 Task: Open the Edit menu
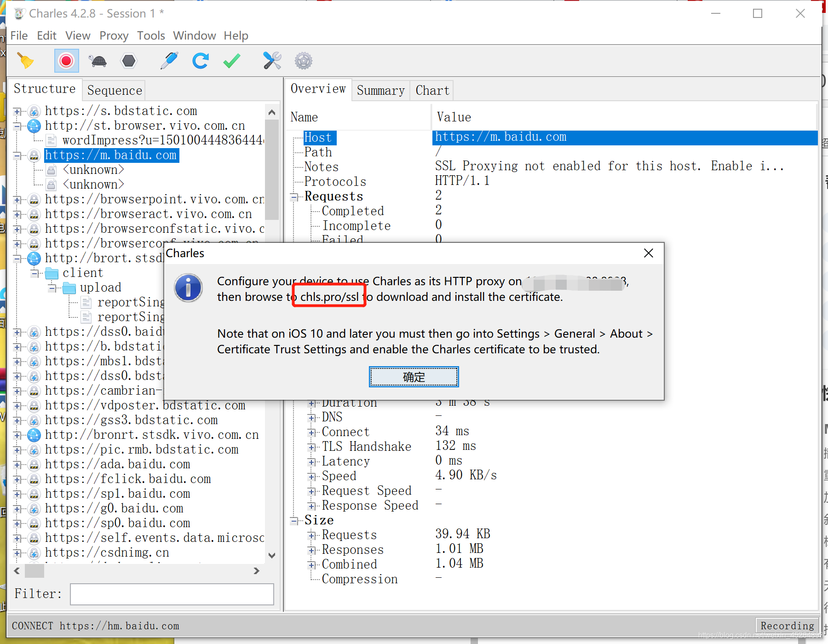click(x=46, y=35)
